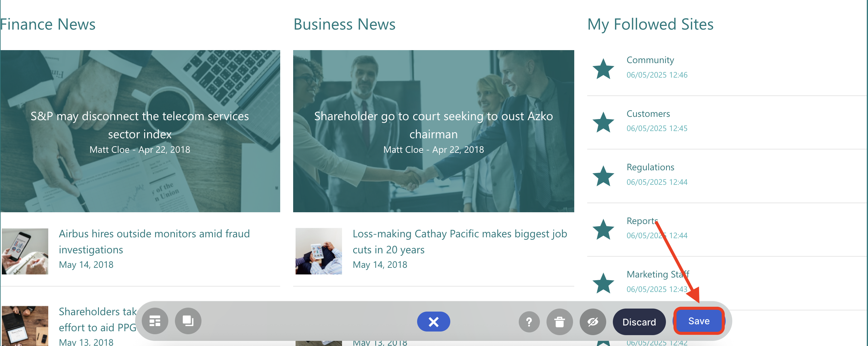Open the layout grid icon in toolbar
The width and height of the screenshot is (868, 346).
point(155,321)
